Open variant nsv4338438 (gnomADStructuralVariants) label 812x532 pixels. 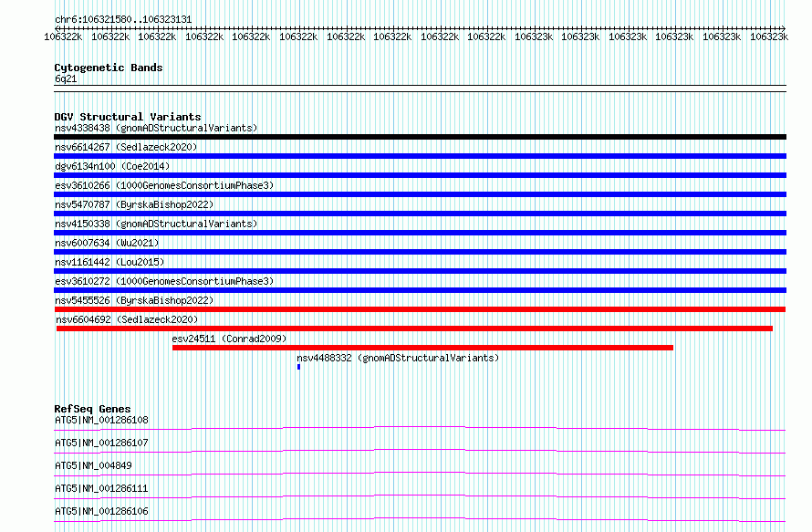click(156, 128)
